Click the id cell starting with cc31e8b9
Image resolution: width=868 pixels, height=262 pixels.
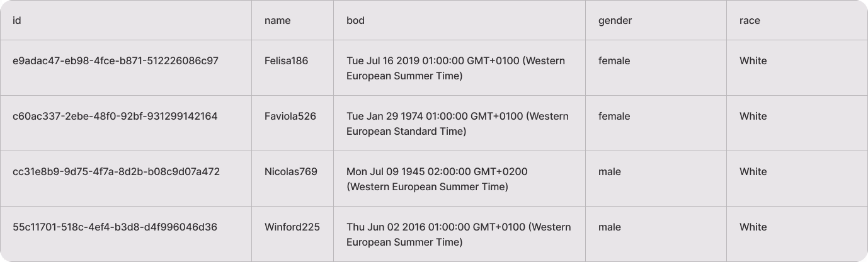(116, 171)
